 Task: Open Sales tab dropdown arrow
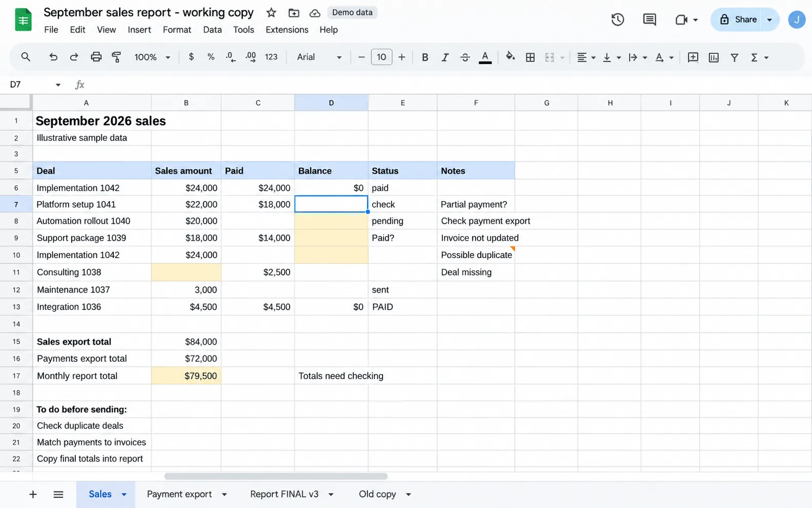124,494
